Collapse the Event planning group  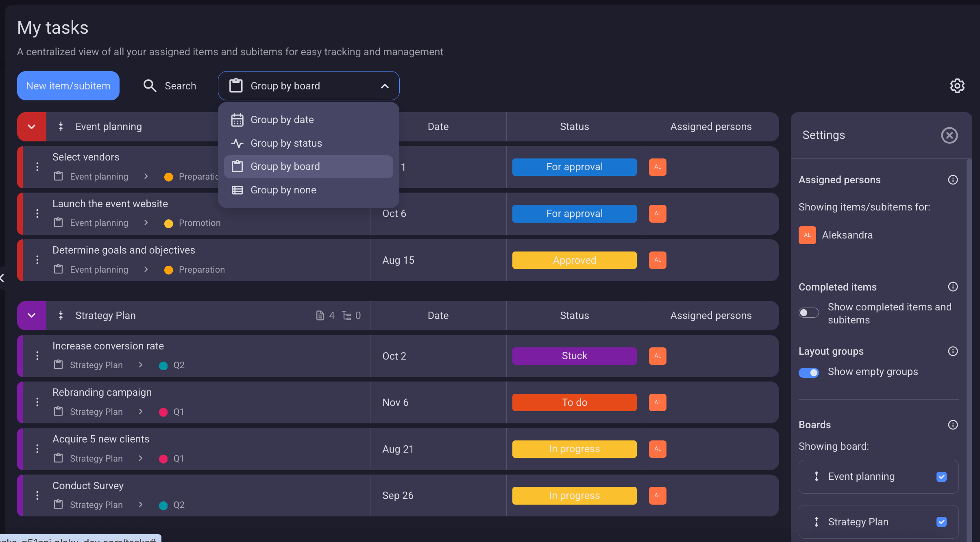click(x=32, y=127)
